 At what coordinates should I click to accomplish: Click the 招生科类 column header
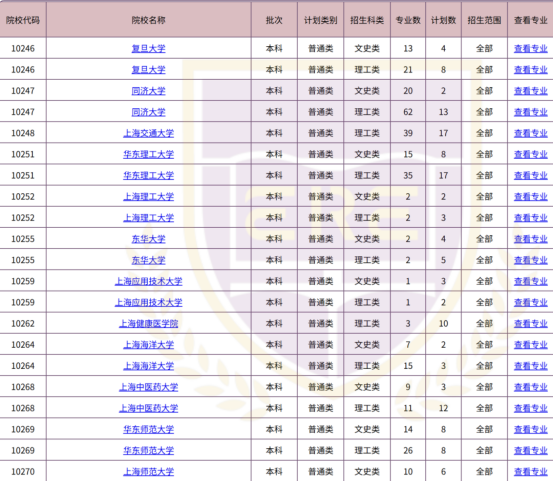[x=367, y=20]
